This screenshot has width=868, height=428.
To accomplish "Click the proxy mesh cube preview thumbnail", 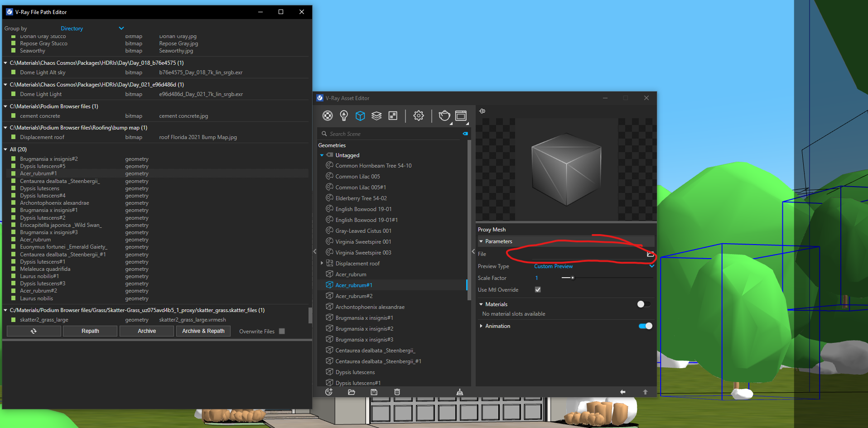I will pos(566,169).
